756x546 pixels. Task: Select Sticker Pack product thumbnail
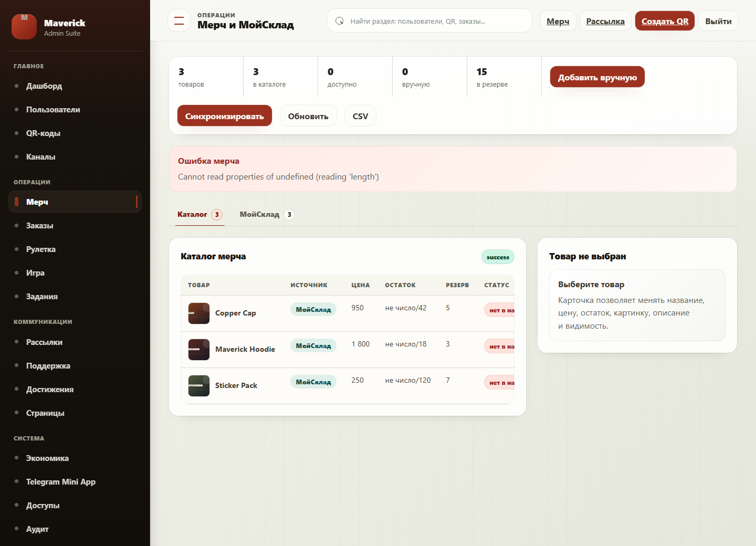click(199, 386)
